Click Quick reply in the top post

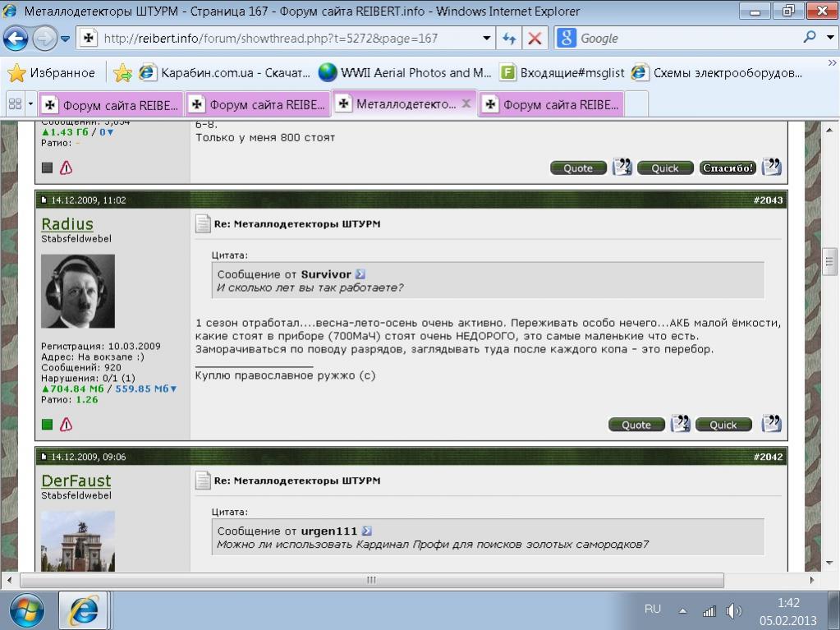(665, 168)
